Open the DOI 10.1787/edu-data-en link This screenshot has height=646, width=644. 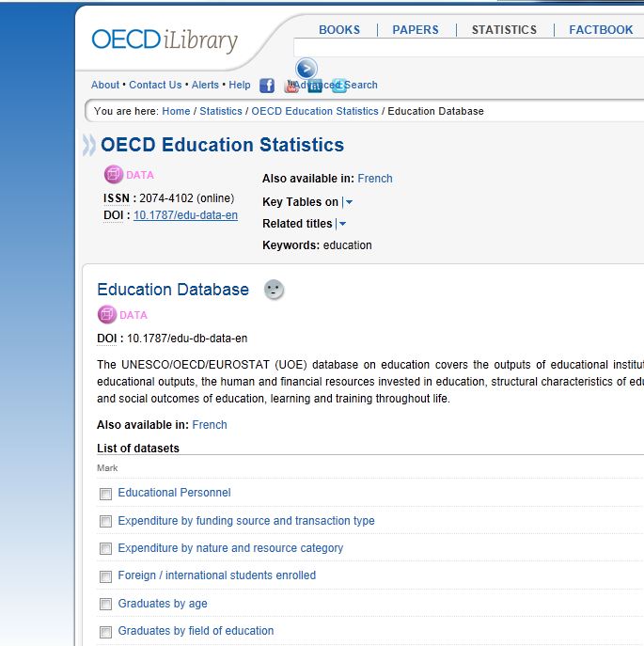(185, 215)
